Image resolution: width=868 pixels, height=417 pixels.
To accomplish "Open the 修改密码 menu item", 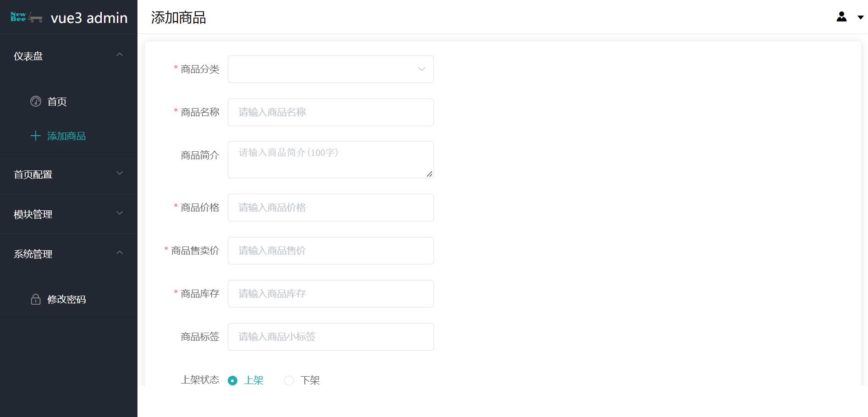I will (x=68, y=299).
